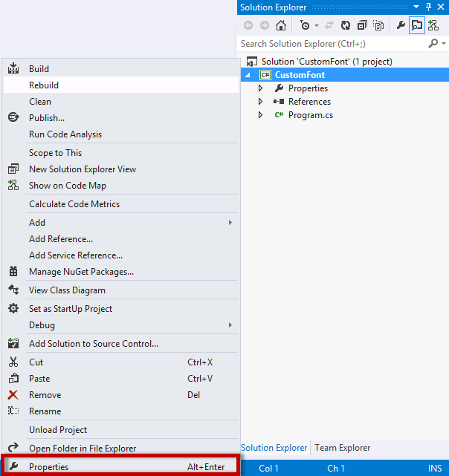
Task: Click View Class Diagram entry
Action: (x=121, y=290)
